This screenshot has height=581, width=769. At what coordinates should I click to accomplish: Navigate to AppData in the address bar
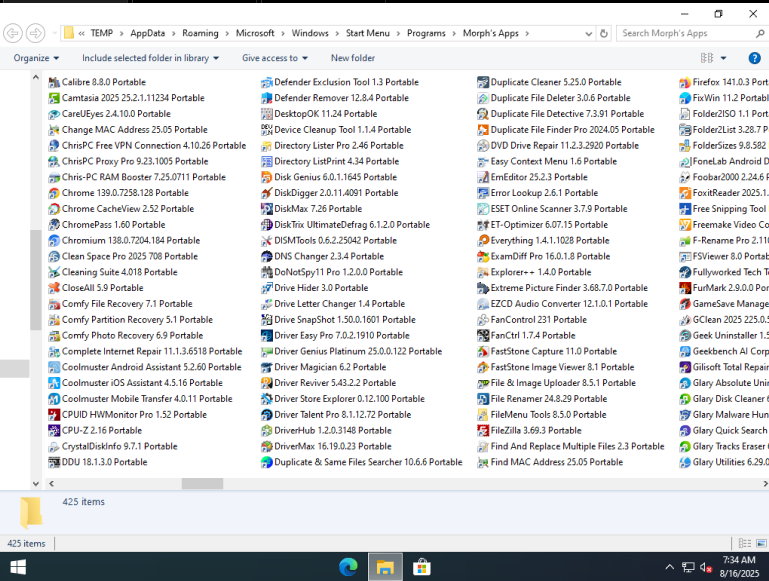coord(148,33)
